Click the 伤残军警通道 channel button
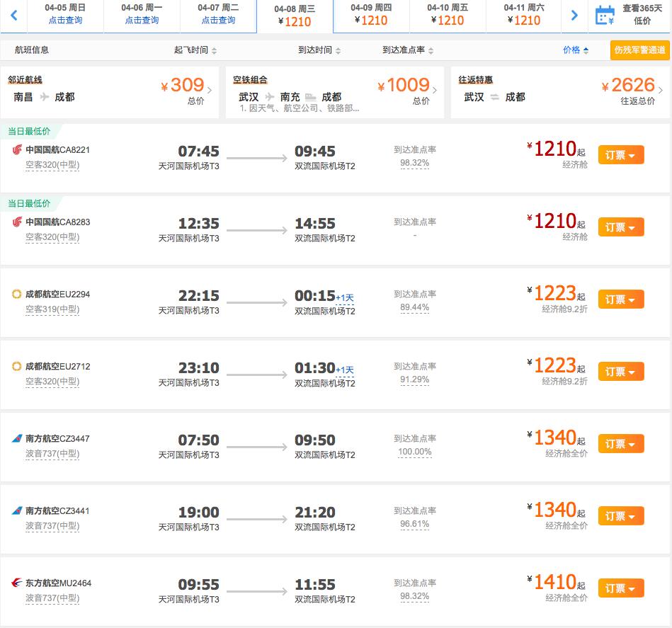This screenshot has width=672, height=628. (x=639, y=50)
